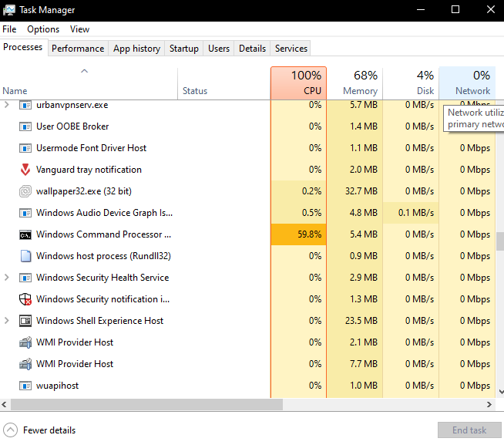This screenshot has width=504, height=445.
Task: Minimize the Task Manager window
Action: pyautogui.click(x=421, y=10)
